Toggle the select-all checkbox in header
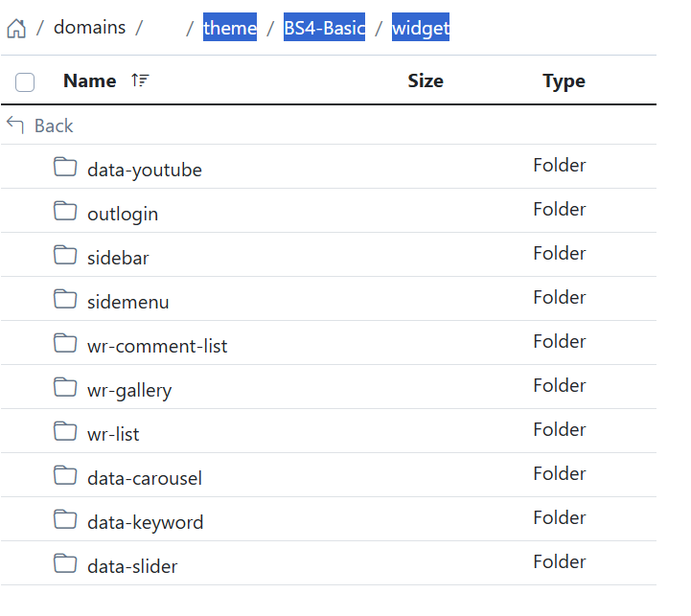The width and height of the screenshot is (691, 616). pyautogui.click(x=25, y=82)
